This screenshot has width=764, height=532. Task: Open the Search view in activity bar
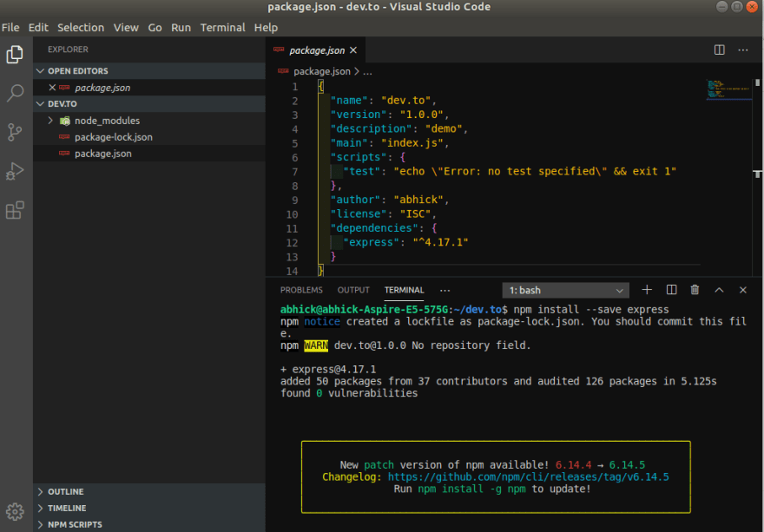pyautogui.click(x=15, y=93)
